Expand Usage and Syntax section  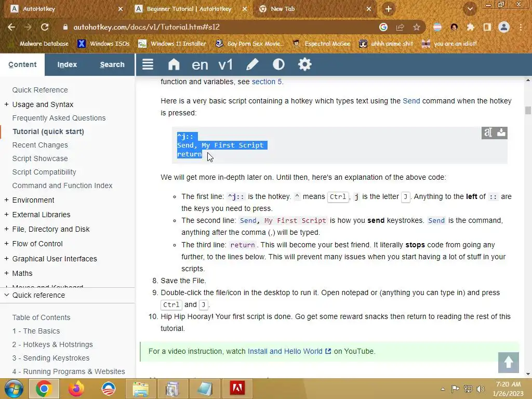6,104
